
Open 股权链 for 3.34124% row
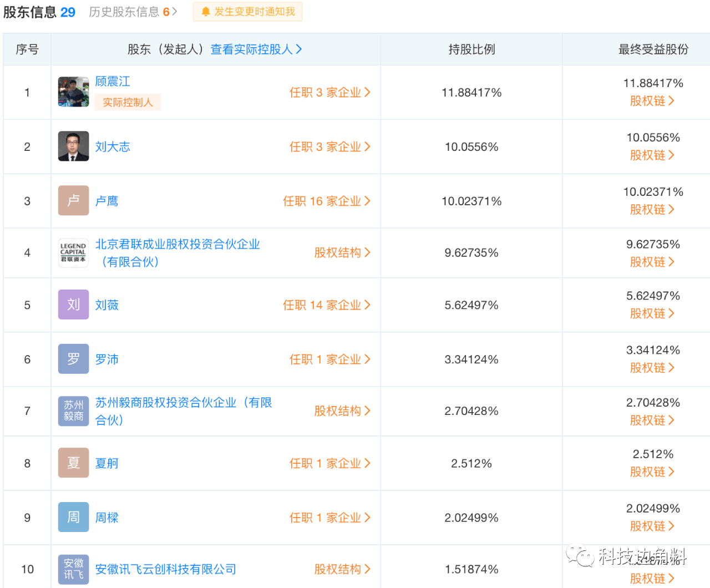(x=652, y=368)
